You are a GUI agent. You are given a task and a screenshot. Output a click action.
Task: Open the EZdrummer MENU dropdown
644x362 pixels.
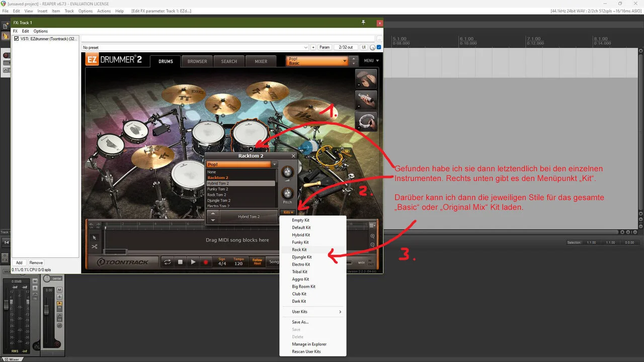(x=371, y=61)
